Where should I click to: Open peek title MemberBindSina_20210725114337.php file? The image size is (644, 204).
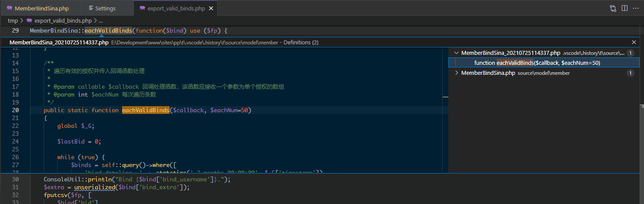pyautogui.click(x=59, y=42)
